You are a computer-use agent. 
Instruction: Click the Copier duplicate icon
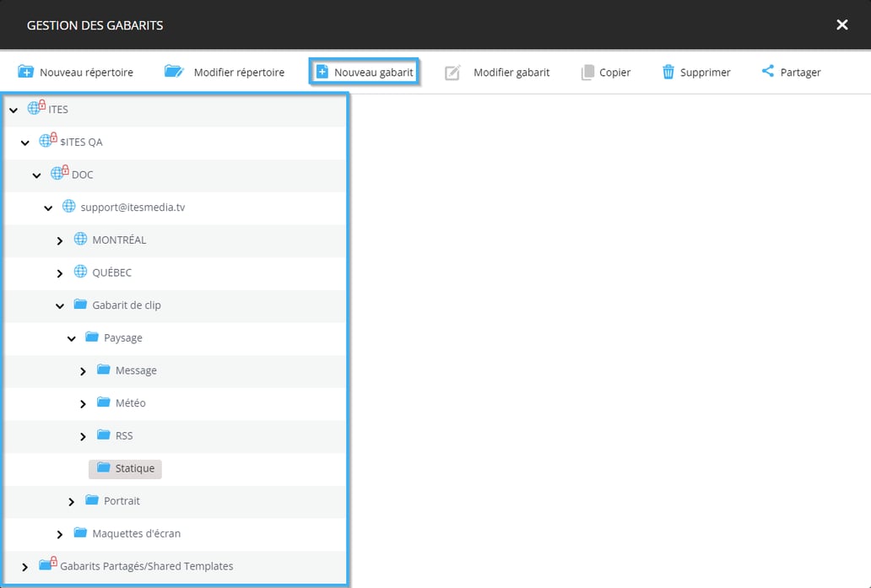tap(587, 73)
